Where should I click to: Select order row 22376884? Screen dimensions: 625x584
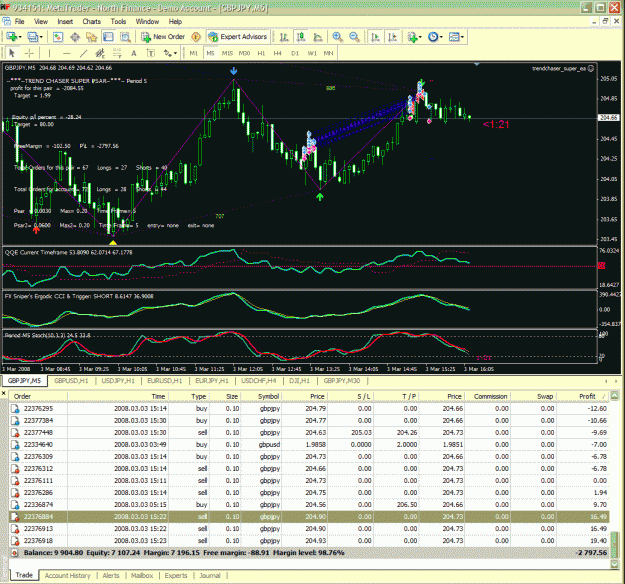click(x=309, y=517)
